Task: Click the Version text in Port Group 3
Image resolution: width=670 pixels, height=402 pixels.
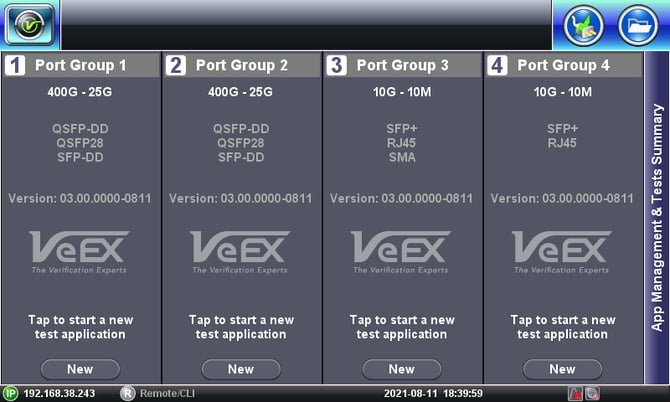Action: [x=401, y=199]
